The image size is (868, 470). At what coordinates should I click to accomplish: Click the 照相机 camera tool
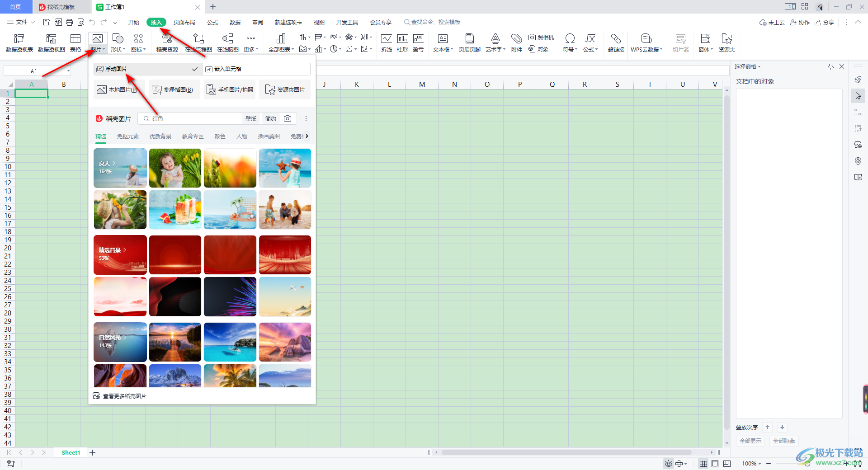pos(541,37)
